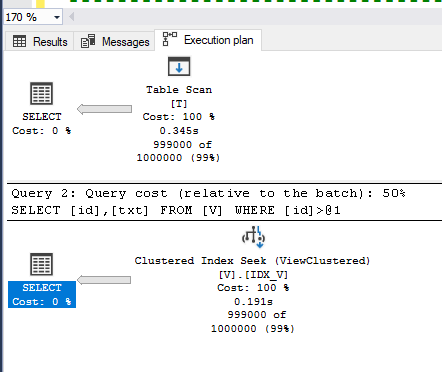Image resolution: width=442 pixels, height=372 pixels.
Task: Click the 0.191s duration value
Action: click(253, 302)
